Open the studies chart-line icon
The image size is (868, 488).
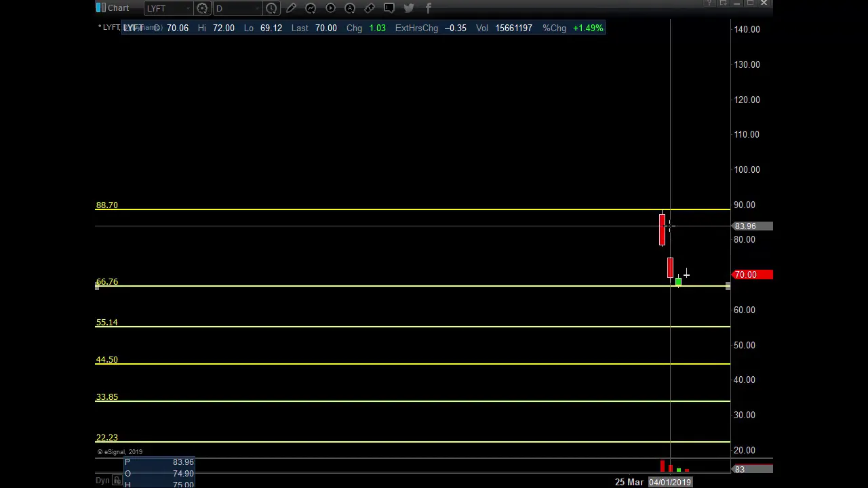311,8
